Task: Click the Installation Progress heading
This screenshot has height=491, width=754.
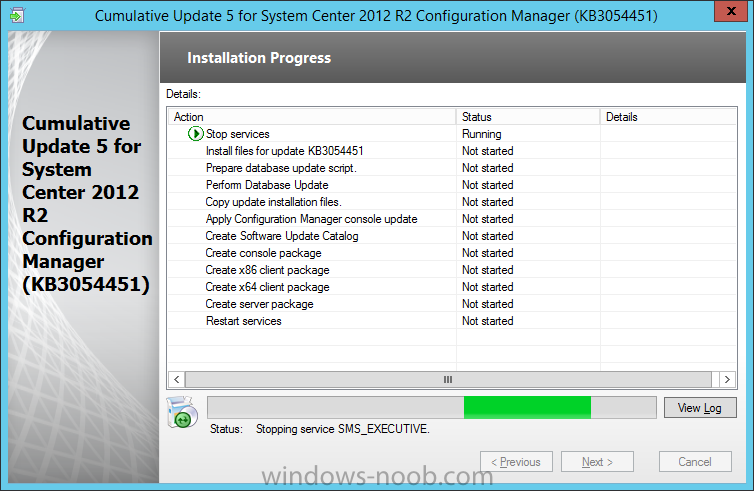Action: [259, 58]
